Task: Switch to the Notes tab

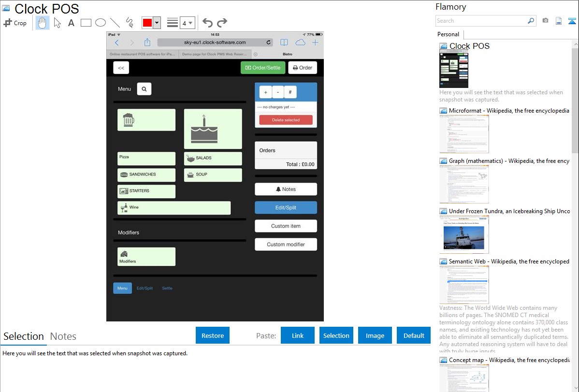Action: click(x=63, y=336)
